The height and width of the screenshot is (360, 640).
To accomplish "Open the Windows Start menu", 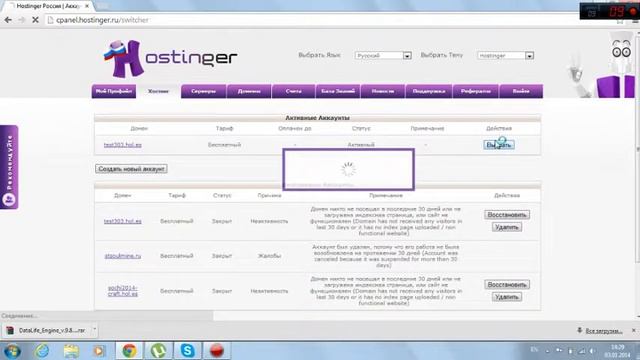I will click(x=12, y=351).
